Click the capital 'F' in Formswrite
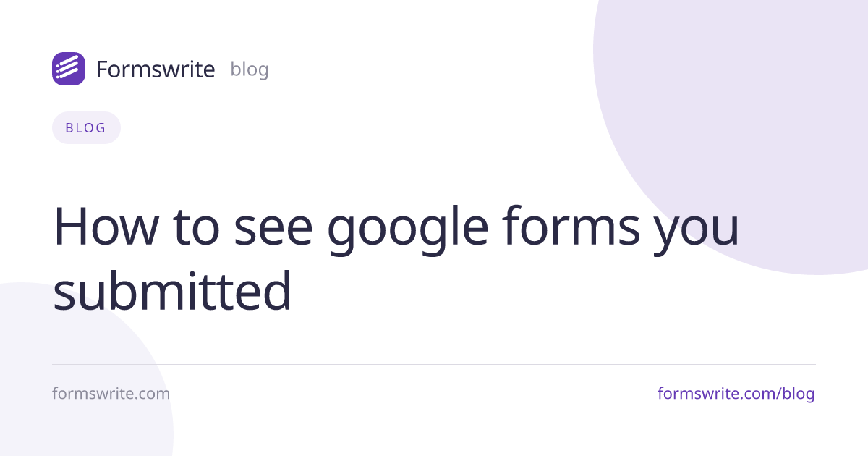This screenshot has width=868, height=456. pyautogui.click(x=102, y=69)
